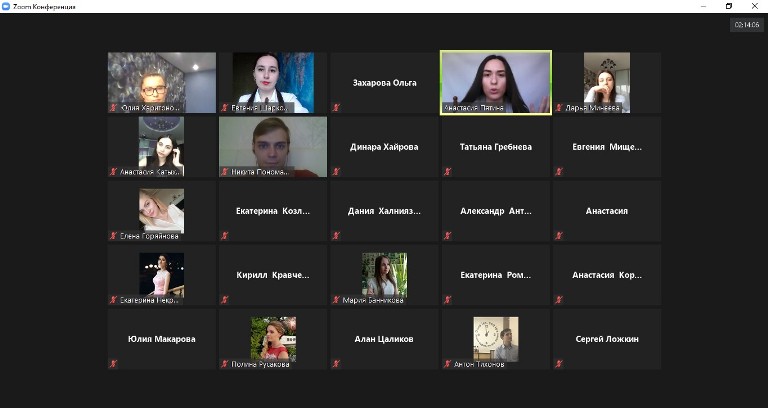Select Никита Пономарёв's video tile
The height and width of the screenshot is (408, 768).
pos(273,146)
